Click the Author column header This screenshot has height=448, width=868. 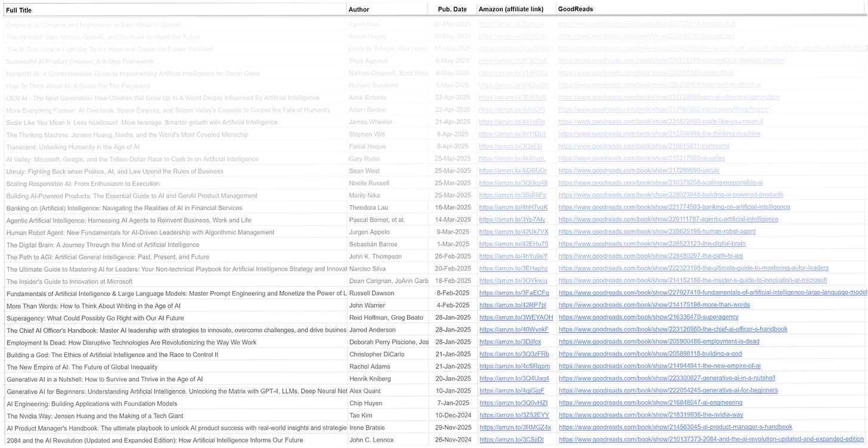point(359,10)
